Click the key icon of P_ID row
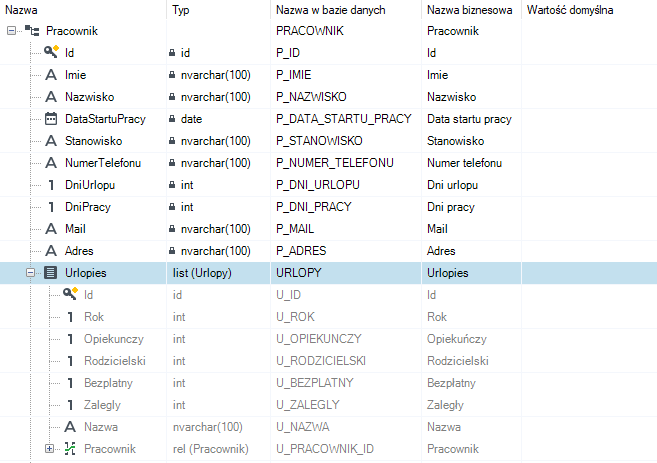This screenshot has width=657, height=463. tap(51, 52)
